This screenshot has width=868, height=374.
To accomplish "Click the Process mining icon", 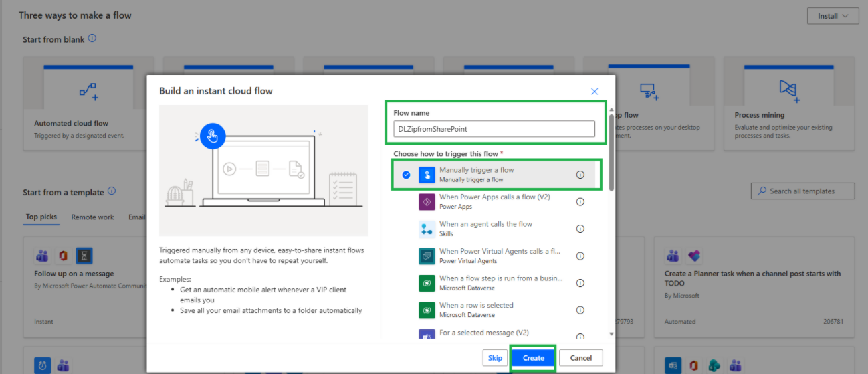I will point(790,90).
